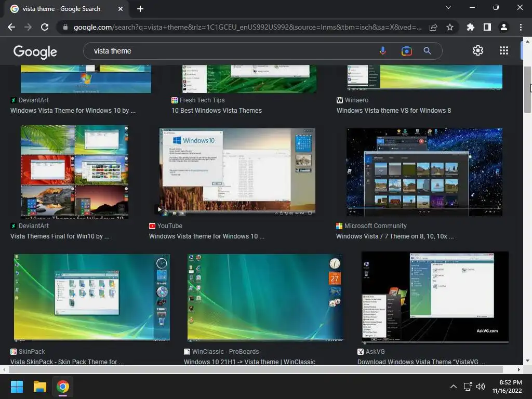Go back to the previous page
The height and width of the screenshot is (399, 532).
11,27
